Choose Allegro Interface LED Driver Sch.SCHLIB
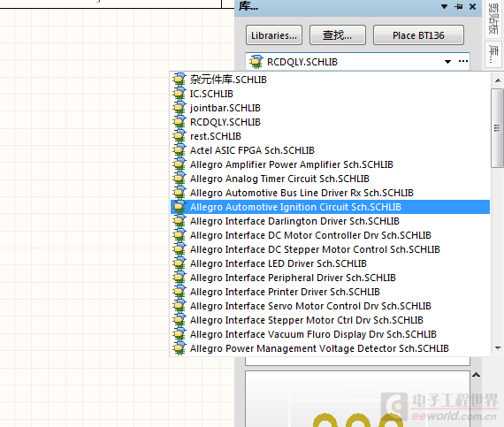Image resolution: width=504 pixels, height=427 pixels. 330,263
